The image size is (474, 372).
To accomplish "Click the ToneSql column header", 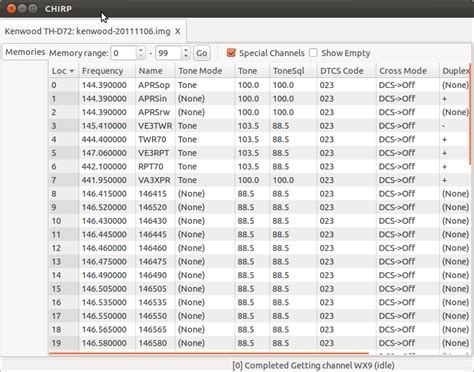I will [x=293, y=71].
